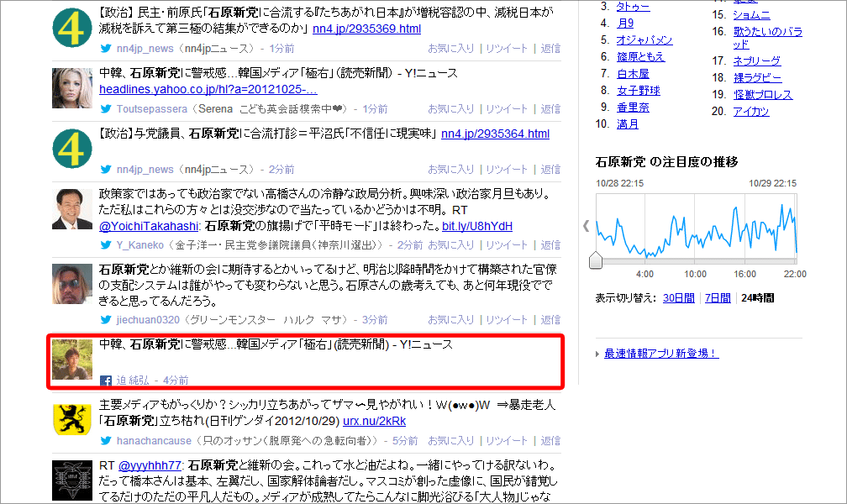Click リツイート on the hanachancause tweet

pos(507,441)
